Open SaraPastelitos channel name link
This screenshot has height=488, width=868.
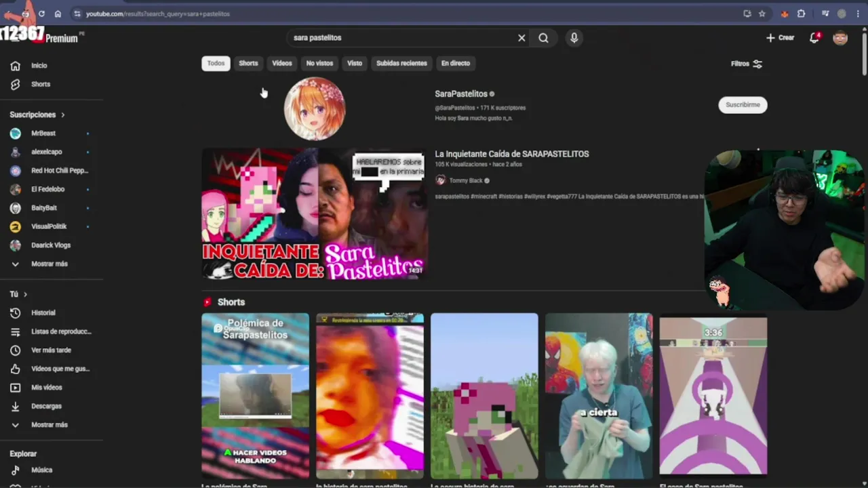point(461,94)
